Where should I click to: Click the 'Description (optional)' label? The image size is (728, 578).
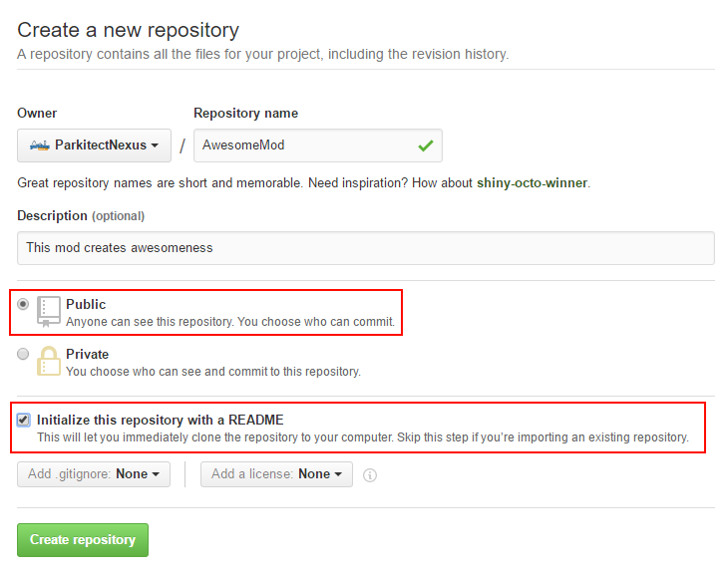pyautogui.click(x=81, y=215)
